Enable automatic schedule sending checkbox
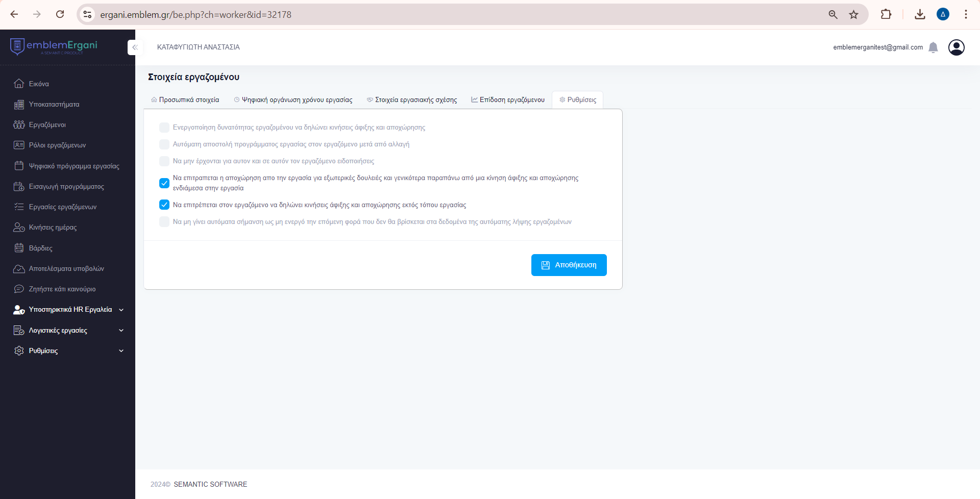This screenshot has width=980, height=499. tap(164, 144)
